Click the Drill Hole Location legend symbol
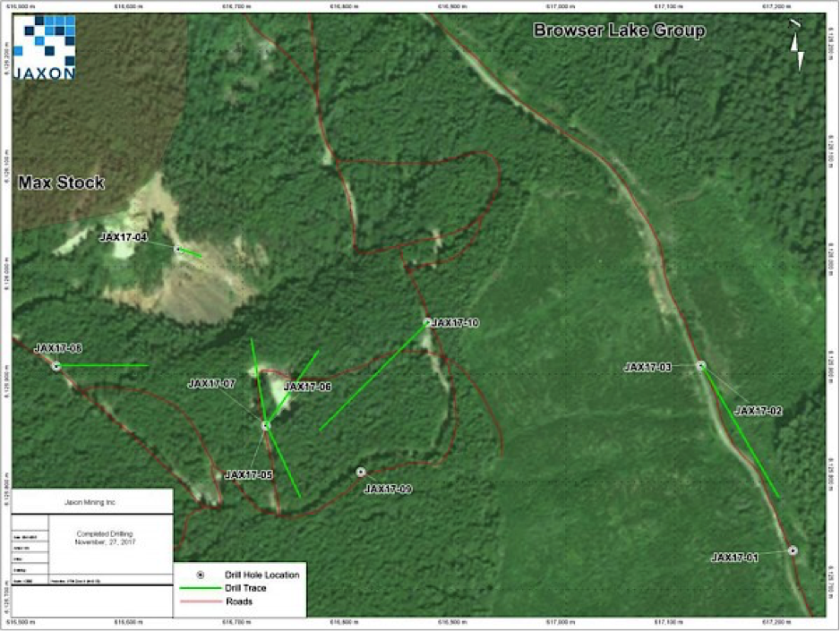The width and height of the screenshot is (840, 631). 201,575
